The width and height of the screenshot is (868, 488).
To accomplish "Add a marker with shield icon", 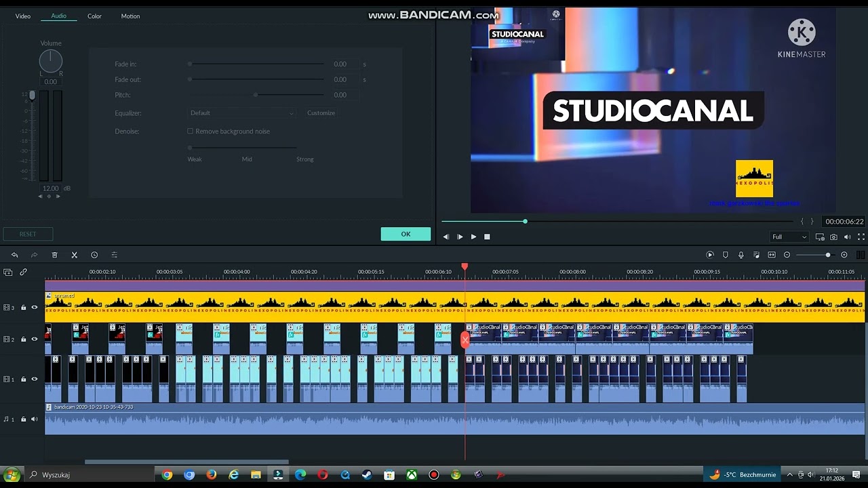I will (725, 255).
